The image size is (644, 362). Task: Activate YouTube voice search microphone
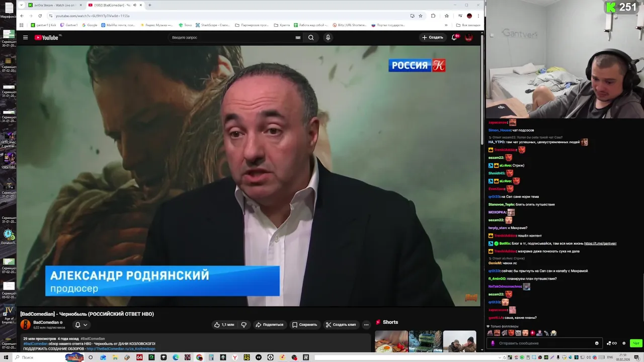point(328,37)
